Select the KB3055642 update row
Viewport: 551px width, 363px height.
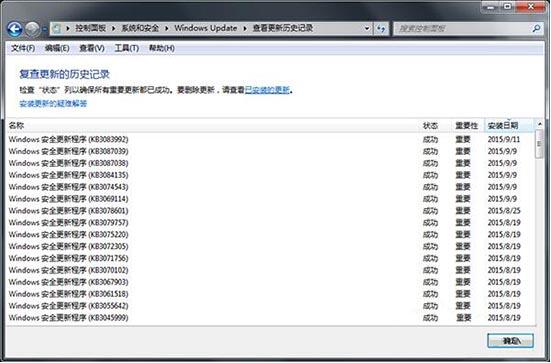(x=271, y=306)
